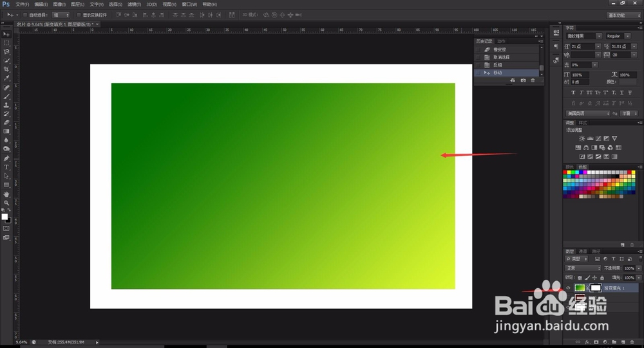644x348 pixels.
Task: Click text color swatch in Character panel
Action: click(x=628, y=82)
